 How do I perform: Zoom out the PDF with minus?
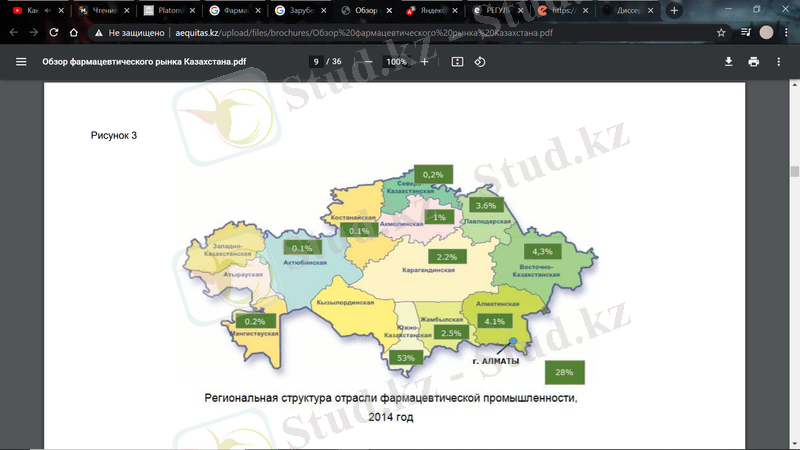[x=368, y=62]
